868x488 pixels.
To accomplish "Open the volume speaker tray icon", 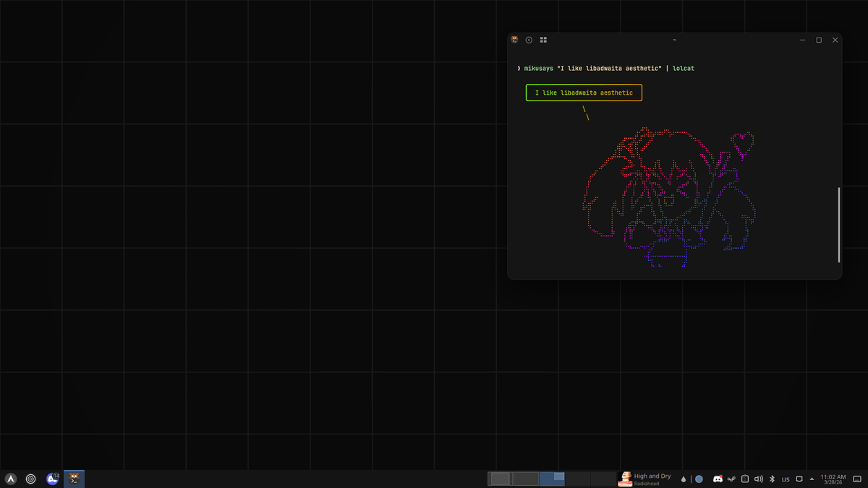I will (x=758, y=479).
